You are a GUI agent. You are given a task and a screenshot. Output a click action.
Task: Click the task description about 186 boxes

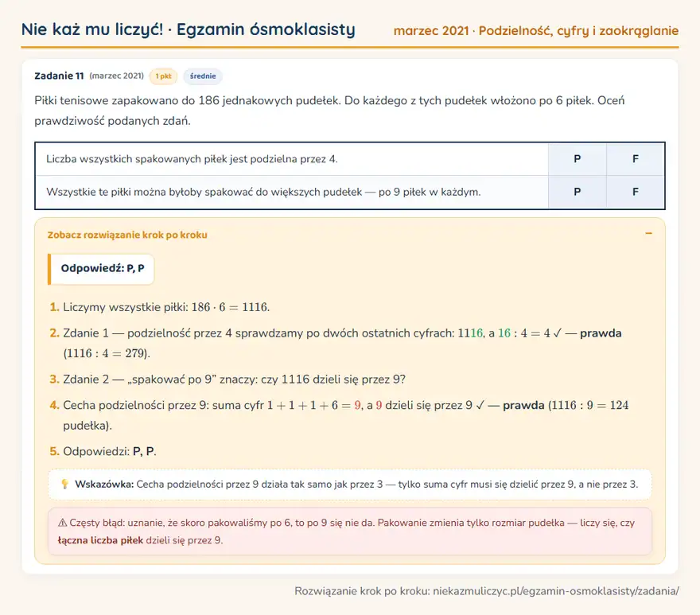(x=329, y=111)
